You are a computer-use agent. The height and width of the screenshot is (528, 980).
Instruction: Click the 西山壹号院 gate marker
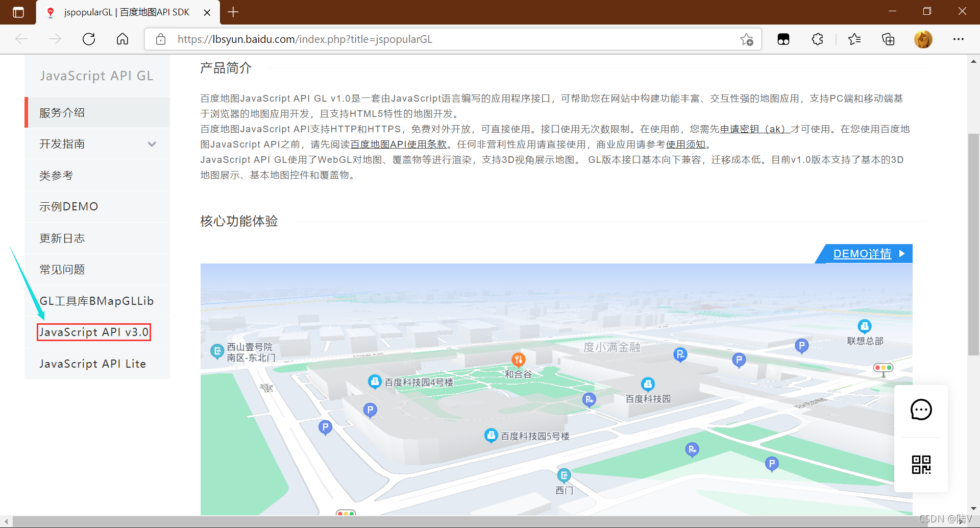coord(217,351)
